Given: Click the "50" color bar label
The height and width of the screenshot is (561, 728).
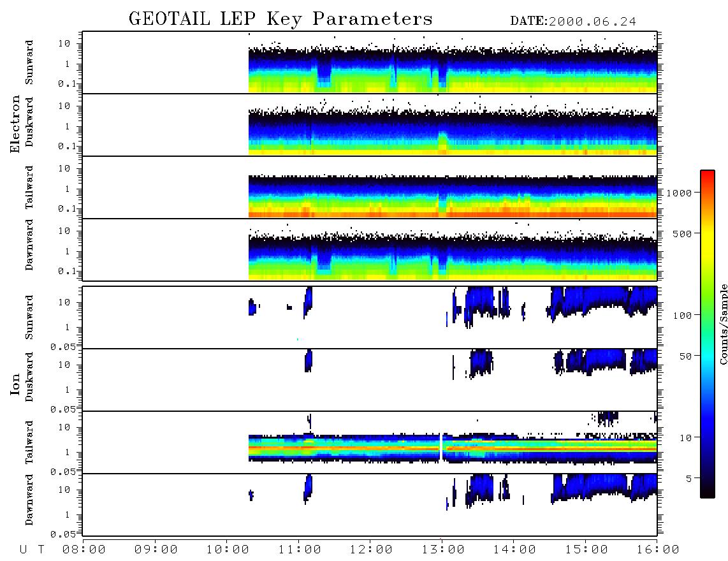Looking at the screenshot, I should click(685, 356).
